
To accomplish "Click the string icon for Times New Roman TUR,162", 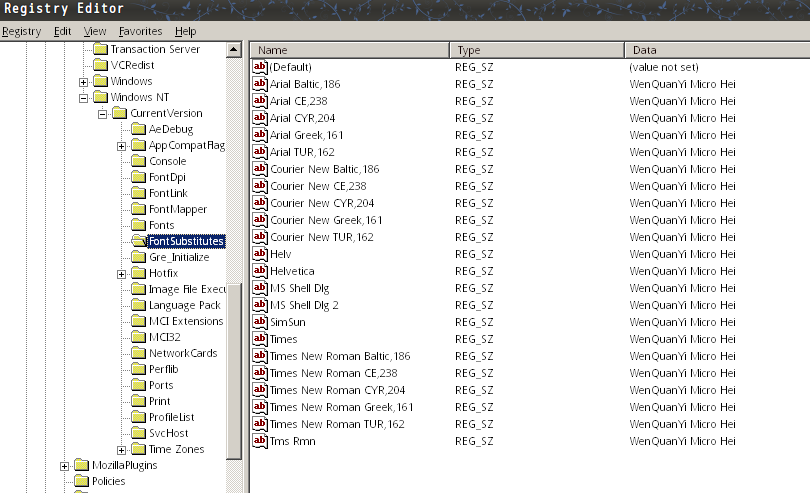I will [x=260, y=424].
